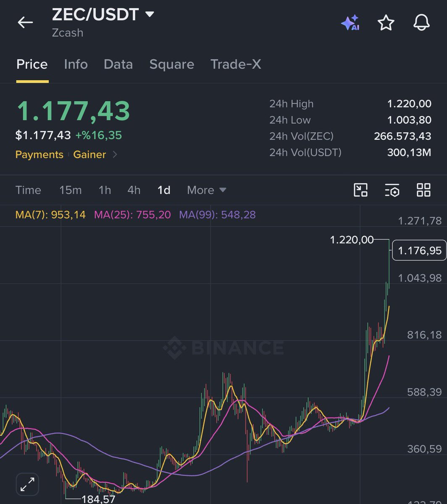The height and width of the screenshot is (504, 447).
Task: Open the Payments category tag
Action: (39, 155)
